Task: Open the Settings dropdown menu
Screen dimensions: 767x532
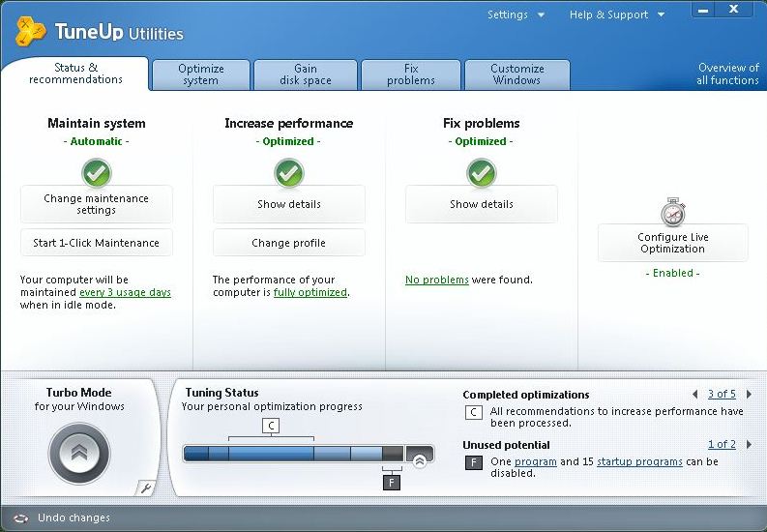Action: pos(516,15)
